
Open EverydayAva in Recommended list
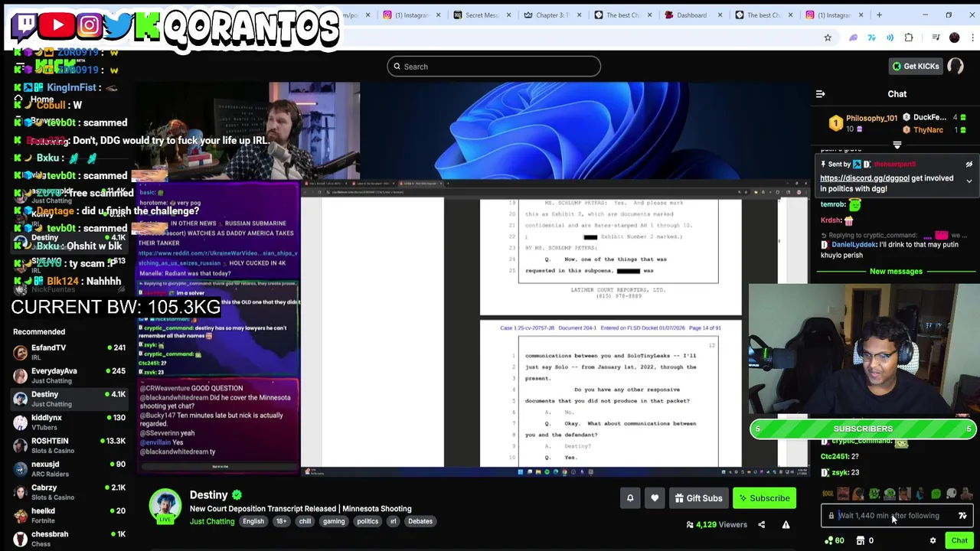[69, 376]
